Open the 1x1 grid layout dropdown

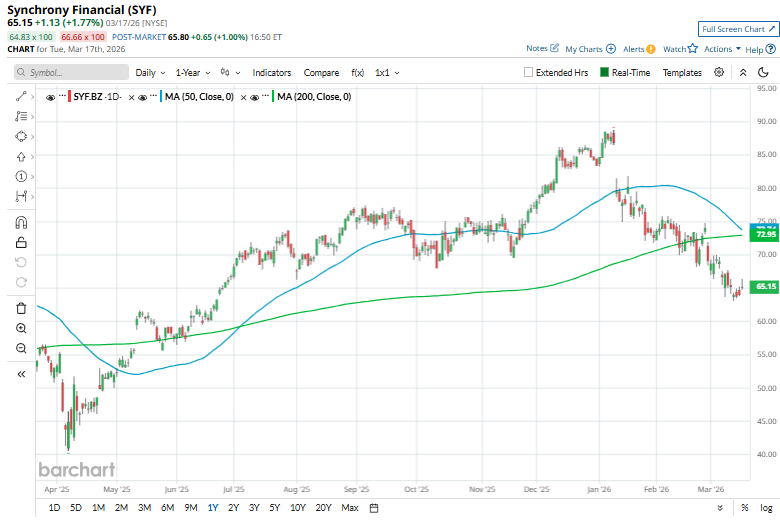pos(387,73)
